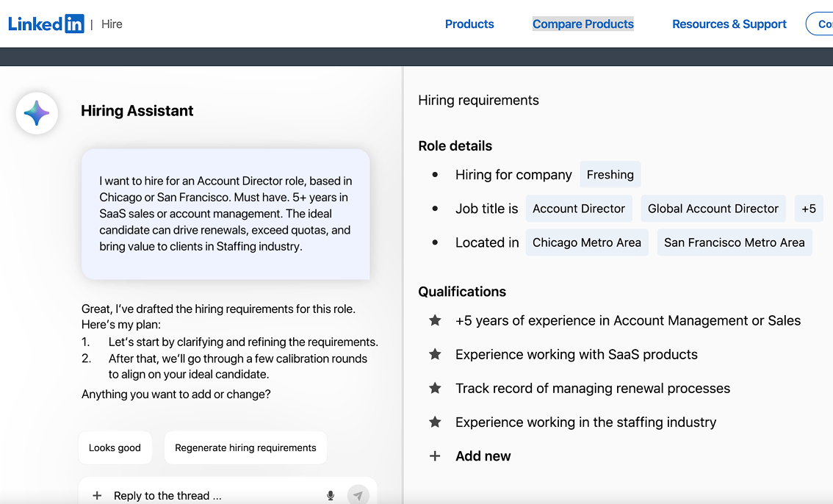The width and height of the screenshot is (833, 504).
Task: Click star next to staffing industry qualification
Action: coord(435,422)
